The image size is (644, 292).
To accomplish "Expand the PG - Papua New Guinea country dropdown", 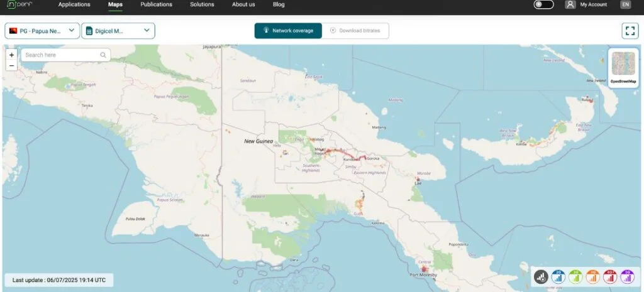I will tap(42, 31).
